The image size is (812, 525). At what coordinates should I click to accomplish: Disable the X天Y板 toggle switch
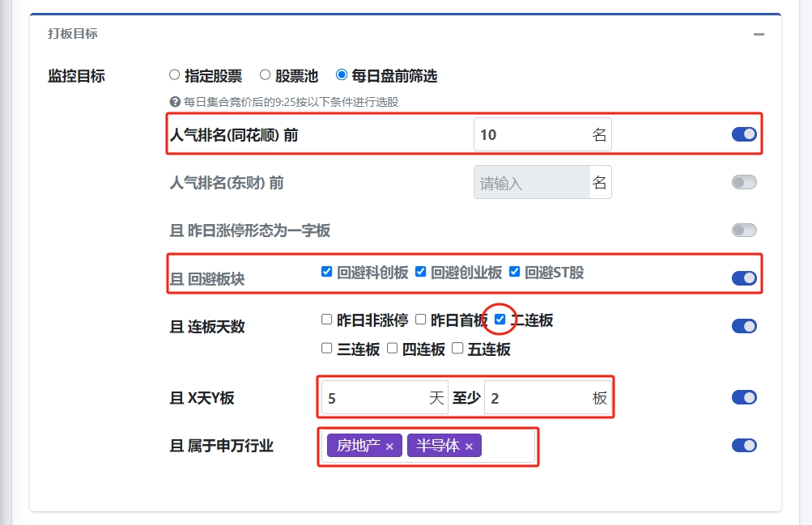click(x=744, y=397)
